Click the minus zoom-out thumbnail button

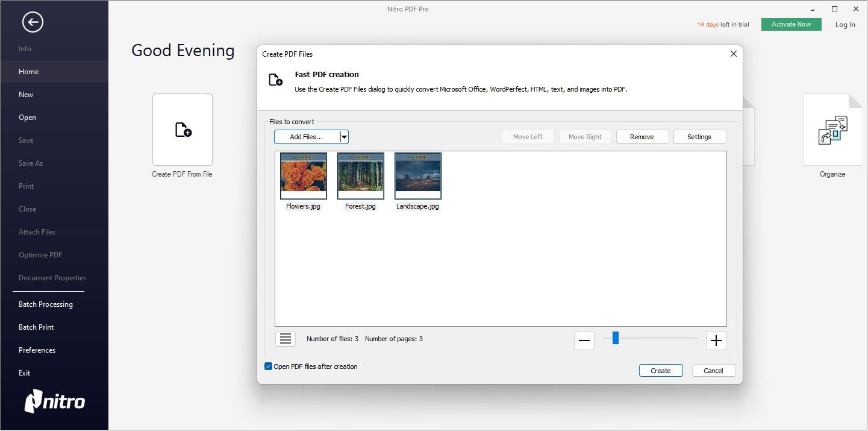(584, 341)
